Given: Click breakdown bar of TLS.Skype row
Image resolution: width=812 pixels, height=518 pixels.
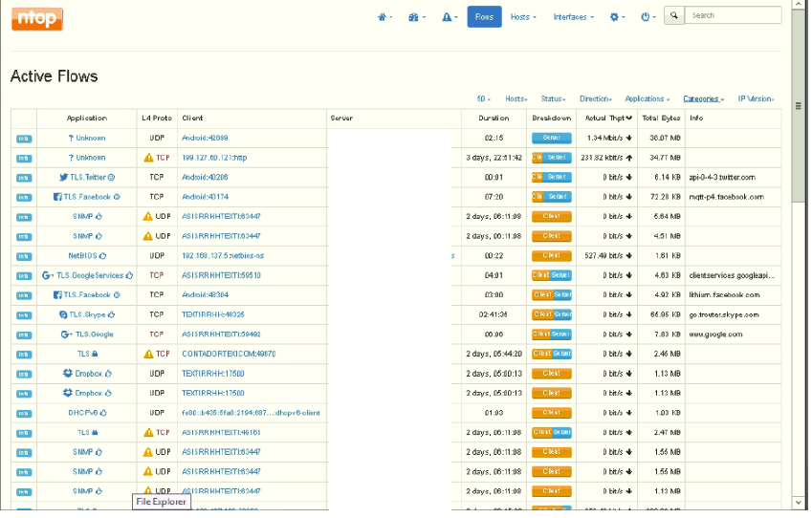Looking at the screenshot, I should (552, 315).
